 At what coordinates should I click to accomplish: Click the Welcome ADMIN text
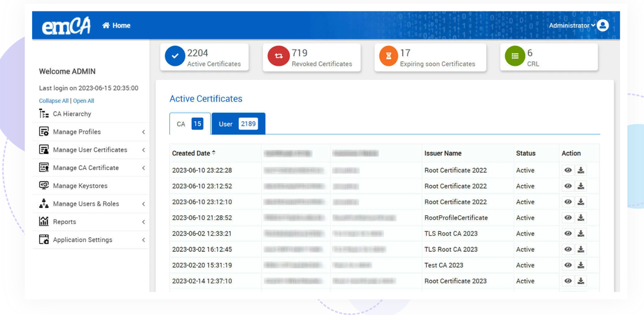tap(67, 72)
